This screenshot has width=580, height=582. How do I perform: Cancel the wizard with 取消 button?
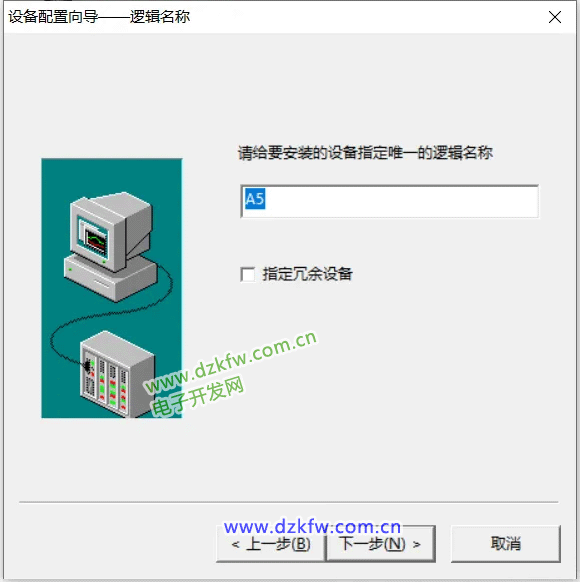point(505,544)
